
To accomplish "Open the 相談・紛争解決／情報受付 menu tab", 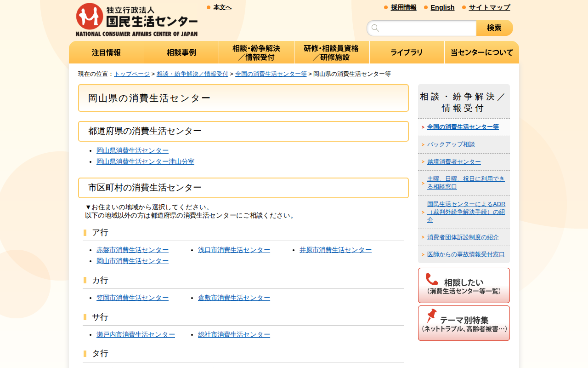I will (256, 52).
